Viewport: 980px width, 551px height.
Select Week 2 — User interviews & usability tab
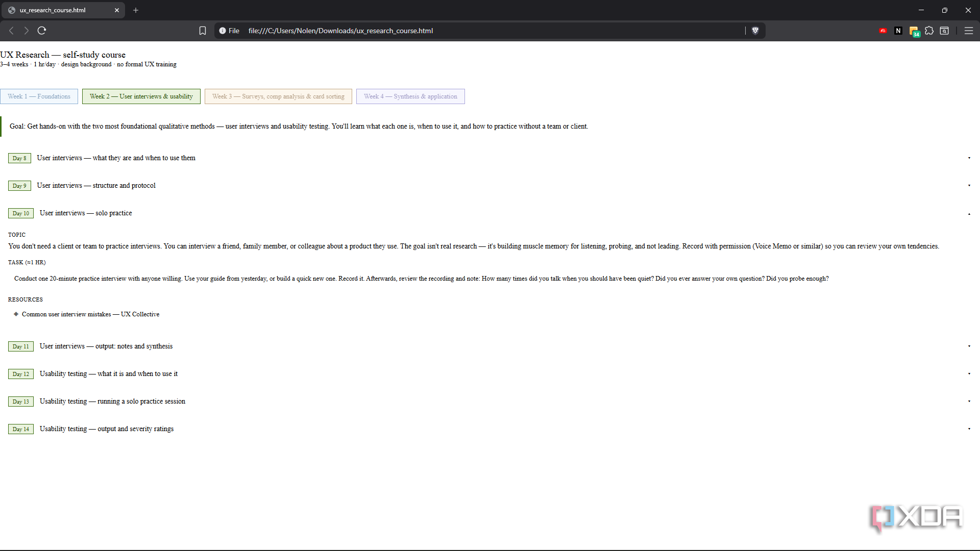(x=141, y=96)
